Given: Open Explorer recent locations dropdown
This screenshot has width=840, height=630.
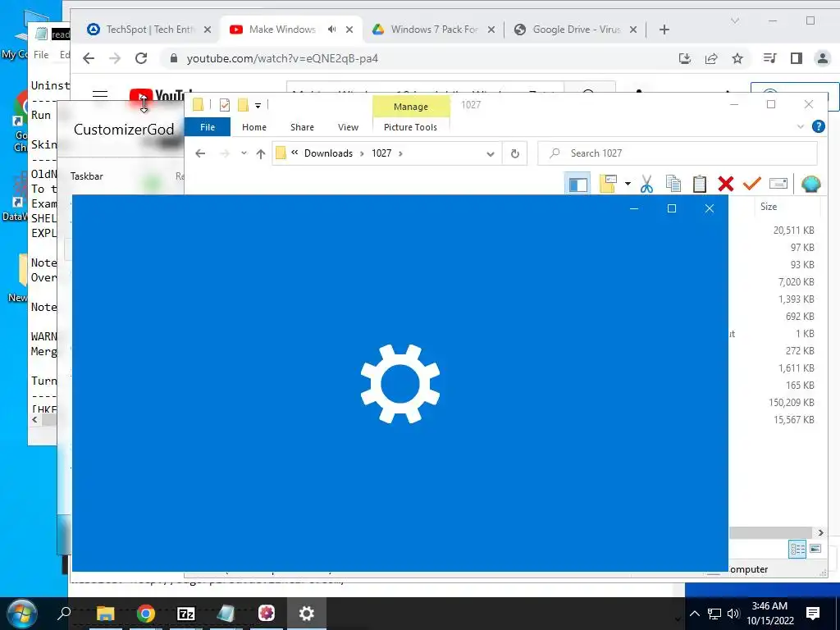Looking at the screenshot, I should tap(244, 153).
